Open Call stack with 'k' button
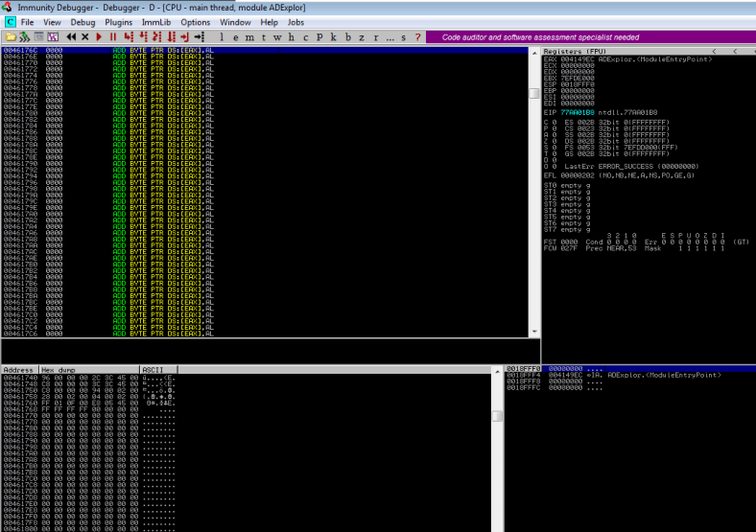Viewport: 756px width, 532px height. 333,36
